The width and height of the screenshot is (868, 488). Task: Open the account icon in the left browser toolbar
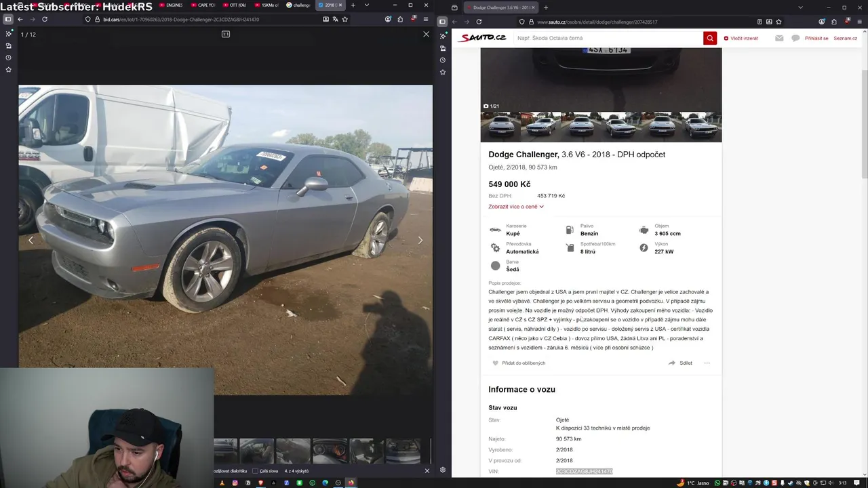click(388, 19)
